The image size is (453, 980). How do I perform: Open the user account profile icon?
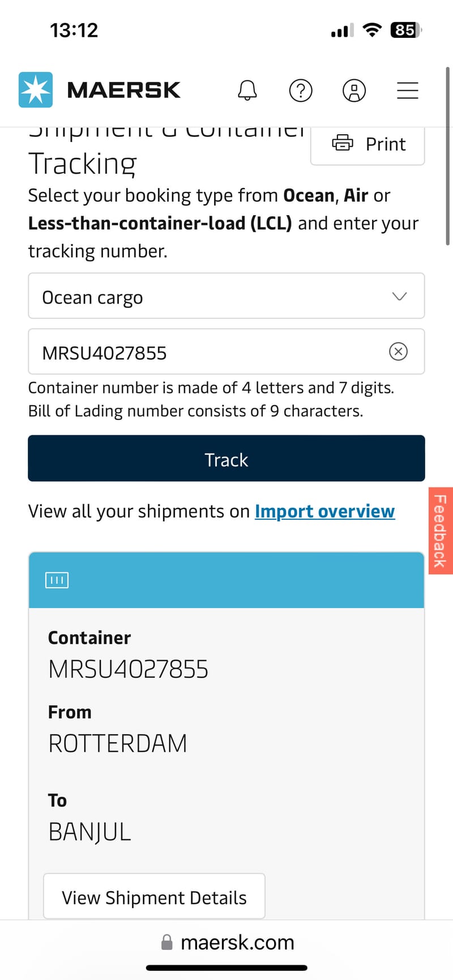[354, 90]
